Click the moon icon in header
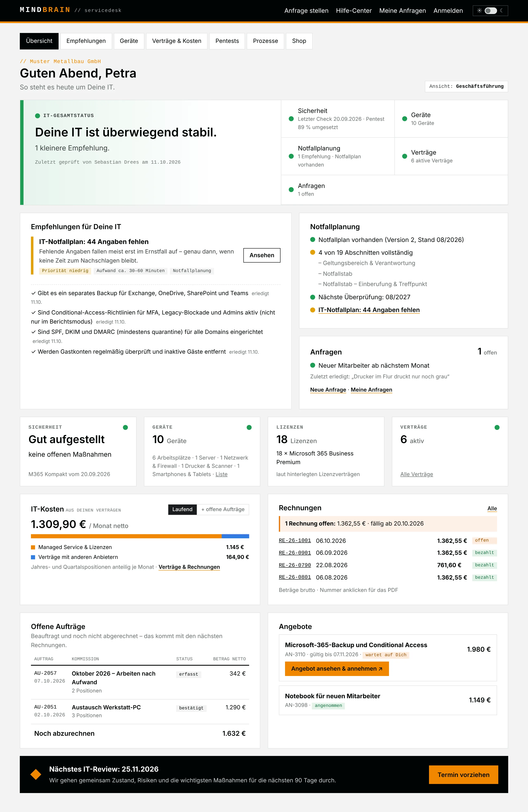 tap(501, 11)
